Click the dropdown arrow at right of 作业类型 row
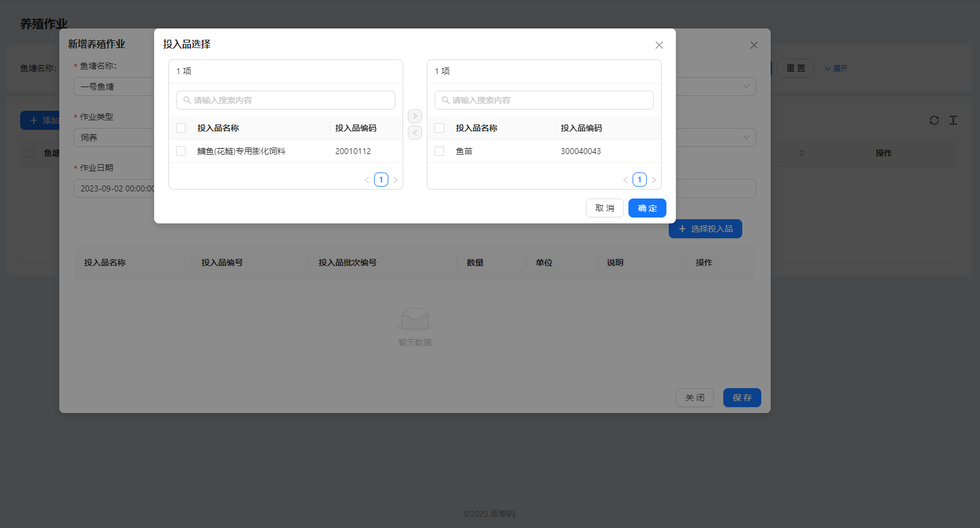 point(746,137)
